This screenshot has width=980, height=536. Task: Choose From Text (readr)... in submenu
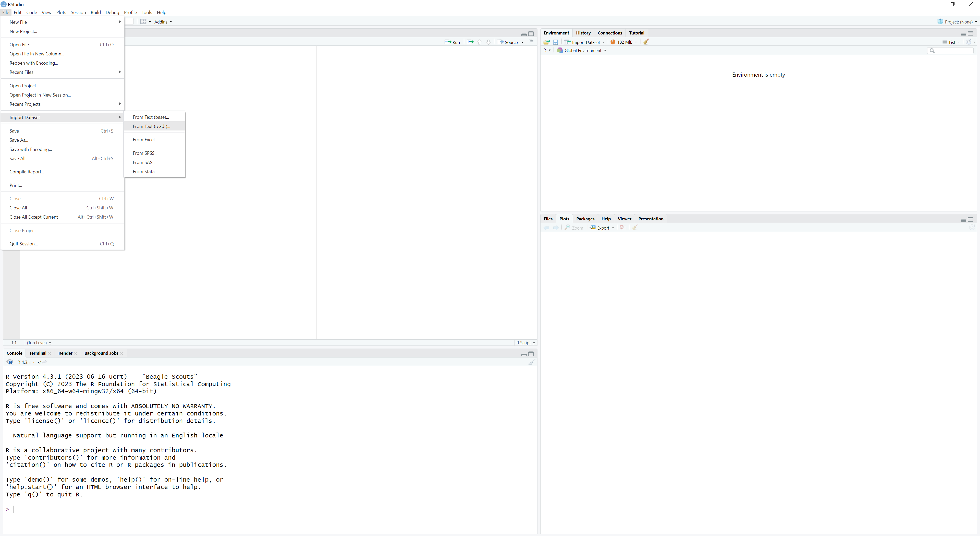point(151,126)
